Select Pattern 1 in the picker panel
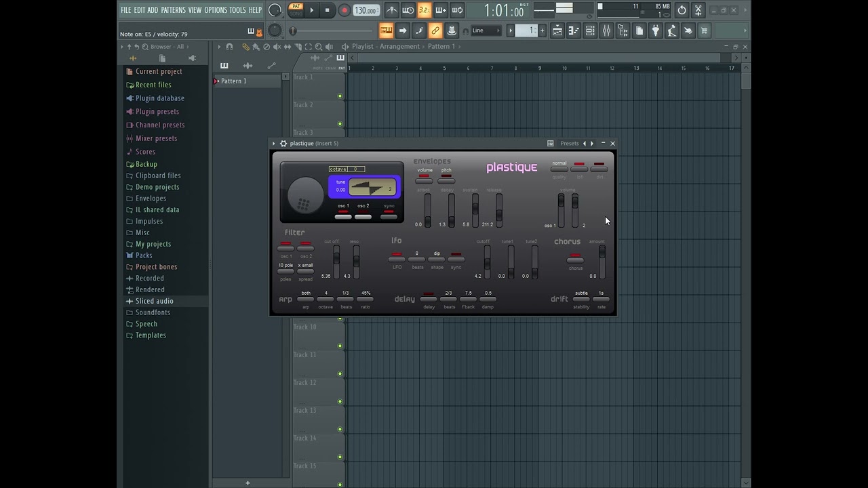Screen dimensions: 868x488 point(247,81)
